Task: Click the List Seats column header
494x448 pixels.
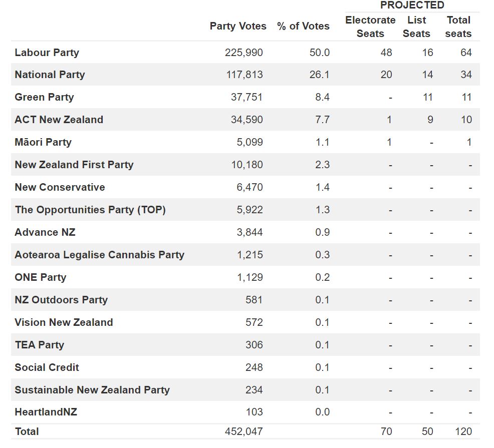Action: [x=416, y=27]
